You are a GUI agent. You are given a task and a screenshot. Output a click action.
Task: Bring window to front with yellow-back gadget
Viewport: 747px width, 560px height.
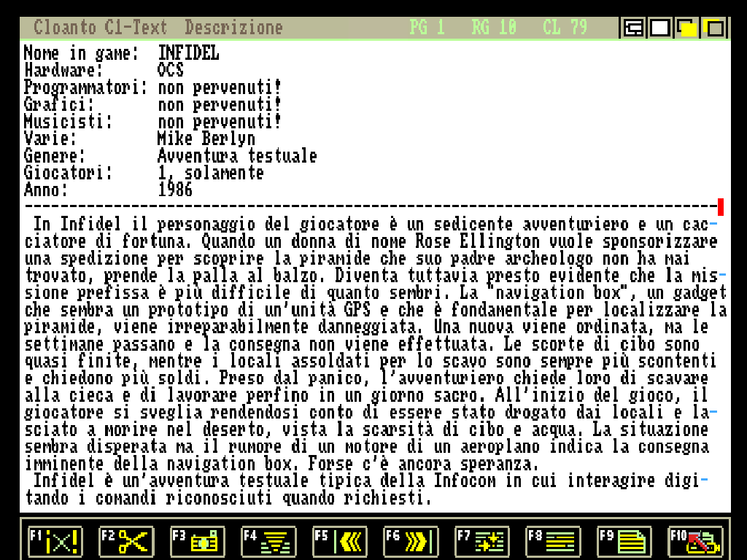pos(713,28)
